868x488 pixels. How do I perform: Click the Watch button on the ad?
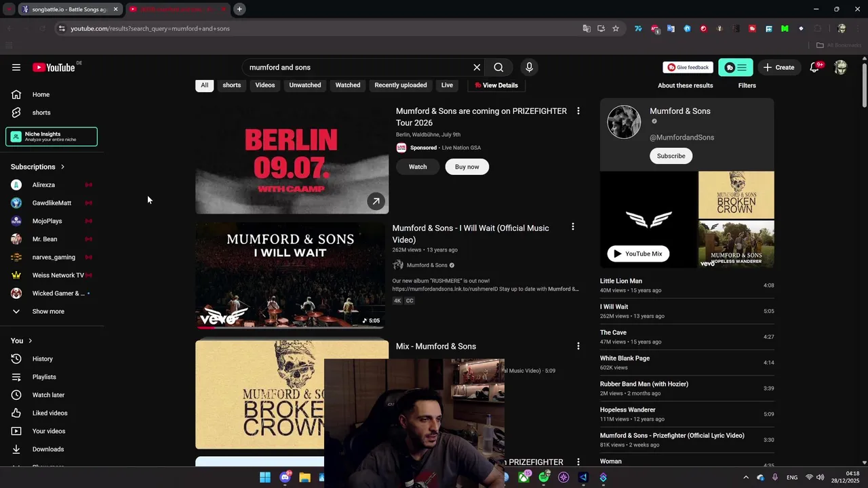tap(418, 167)
